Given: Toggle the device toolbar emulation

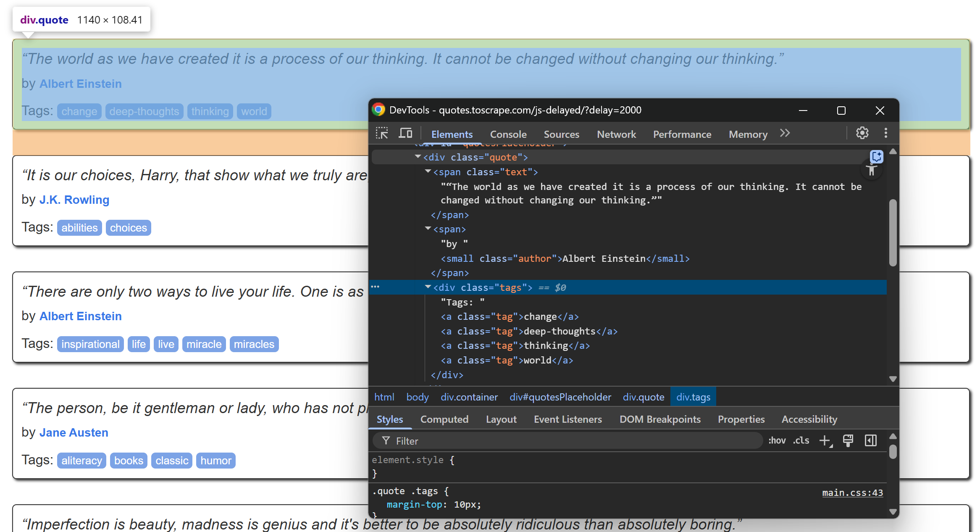Looking at the screenshot, I should [405, 133].
